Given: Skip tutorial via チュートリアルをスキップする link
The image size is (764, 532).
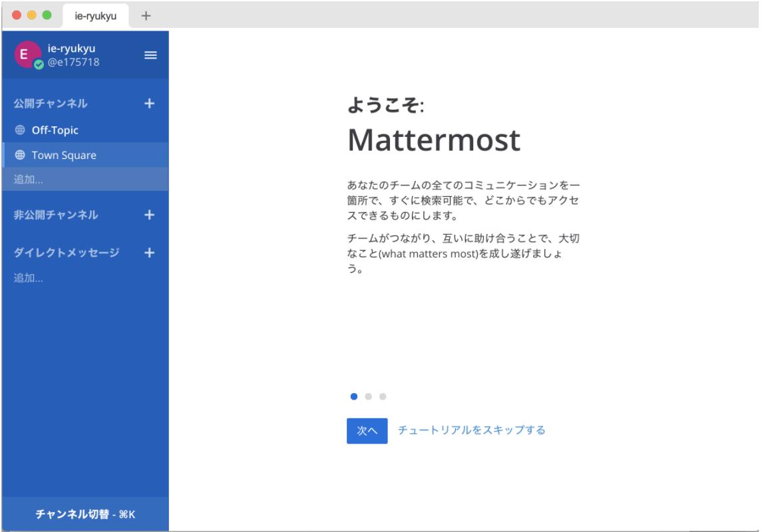Looking at the screenshot, I should [471, 430].
